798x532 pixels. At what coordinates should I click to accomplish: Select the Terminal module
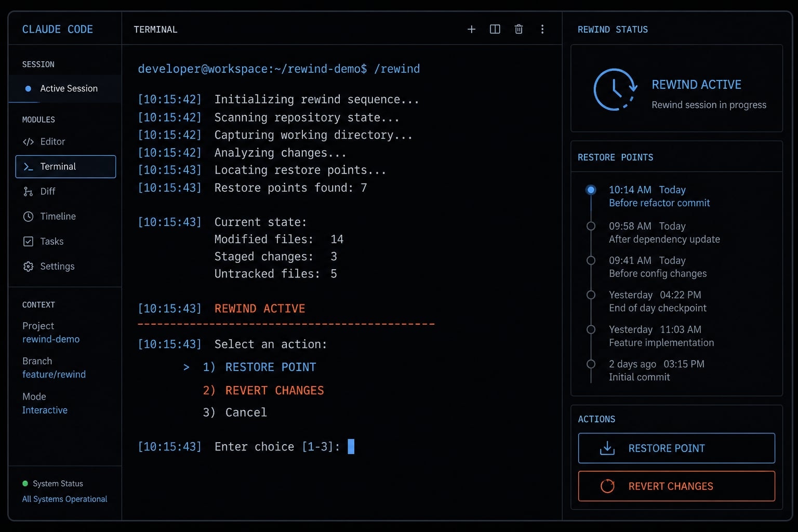(x=65, y=166)
